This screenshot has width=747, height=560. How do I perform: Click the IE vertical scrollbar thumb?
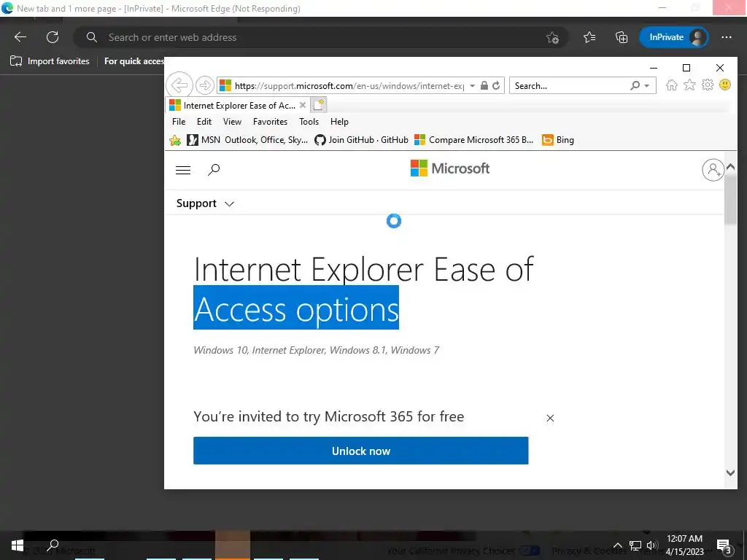coord(730,199)
